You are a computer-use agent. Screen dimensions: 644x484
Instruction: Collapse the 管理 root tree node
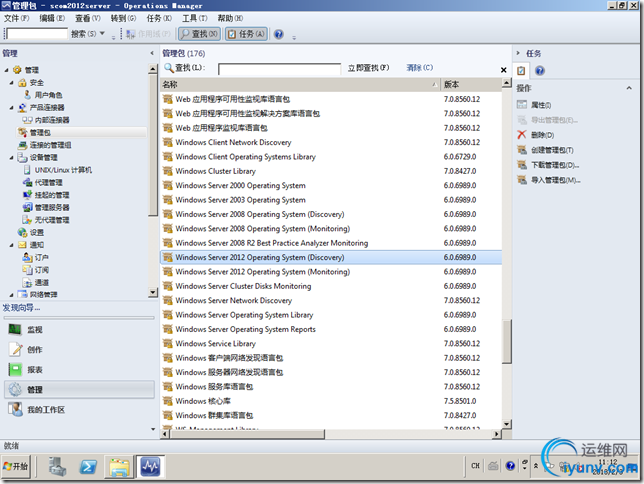click(6, 70)
